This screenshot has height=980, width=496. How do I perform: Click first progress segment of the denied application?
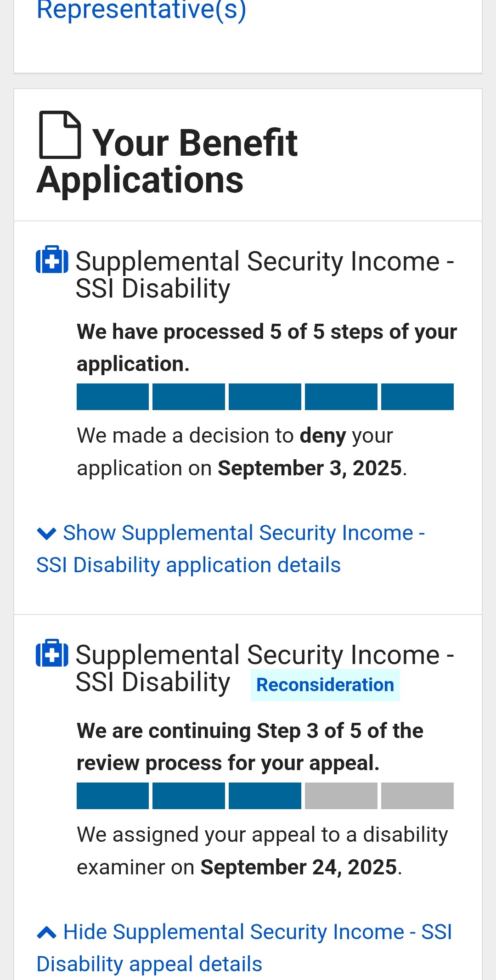[x=113, y=397]
